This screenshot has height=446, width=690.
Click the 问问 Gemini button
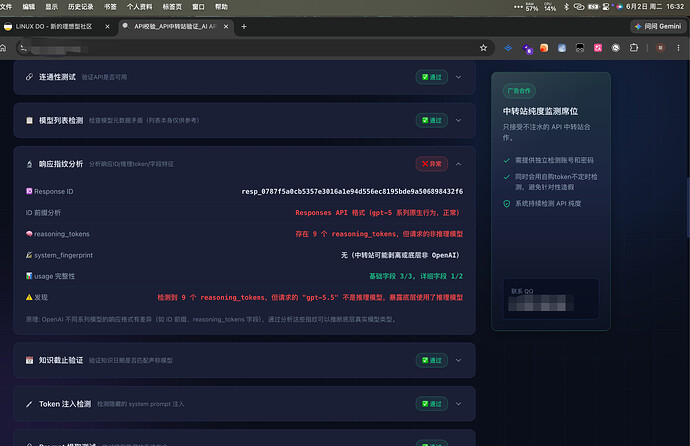tap(658, 26)
